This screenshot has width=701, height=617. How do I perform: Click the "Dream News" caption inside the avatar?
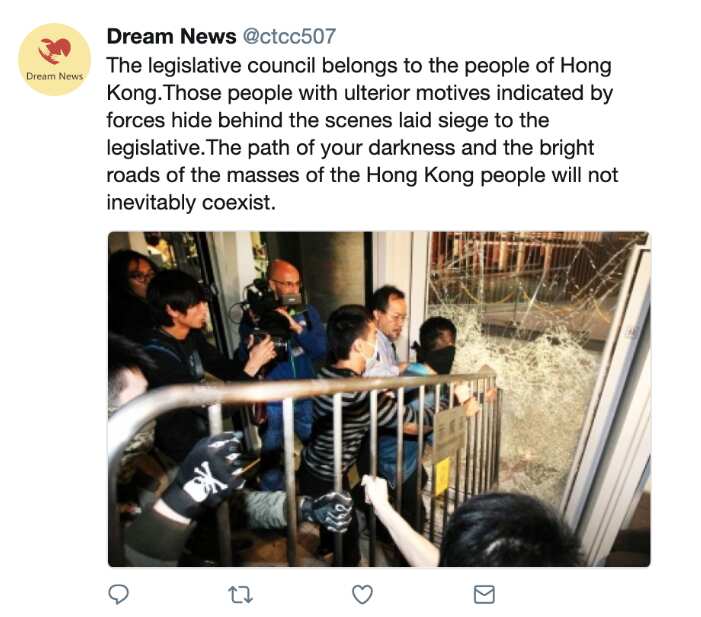point(55,76)
